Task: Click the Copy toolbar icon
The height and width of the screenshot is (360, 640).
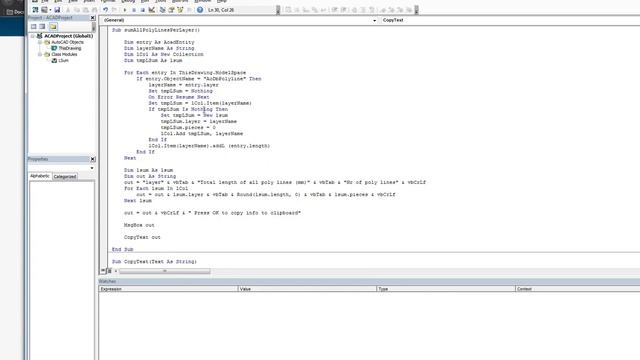Action: point(77,10)
